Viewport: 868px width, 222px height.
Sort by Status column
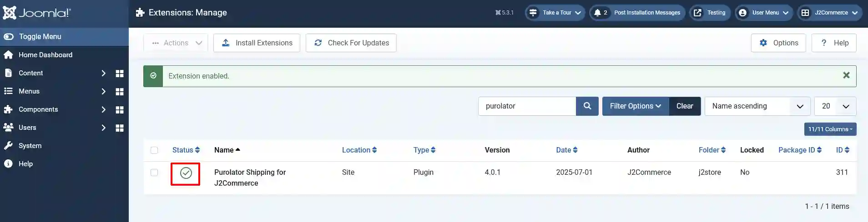[186, 150]
